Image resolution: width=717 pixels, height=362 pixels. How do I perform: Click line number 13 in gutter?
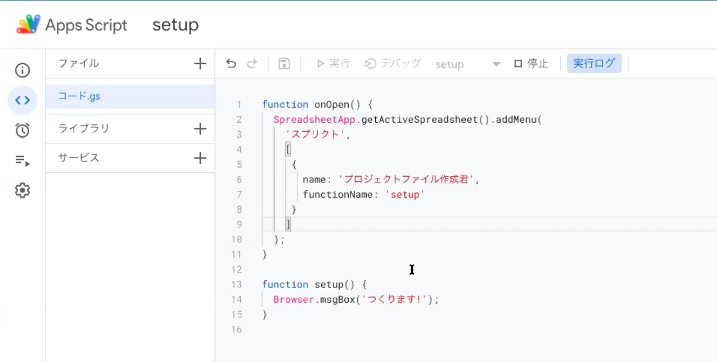236,284
